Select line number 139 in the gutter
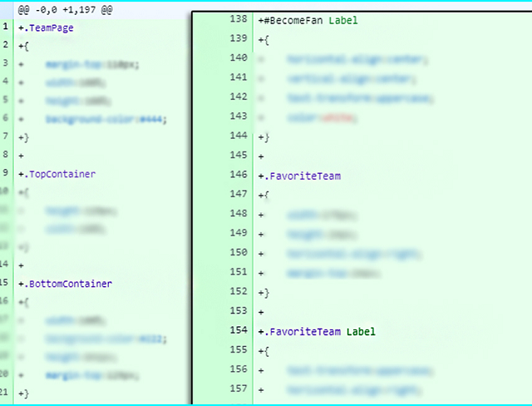Viewport: 532px width, 406px height. pos(237,39)
